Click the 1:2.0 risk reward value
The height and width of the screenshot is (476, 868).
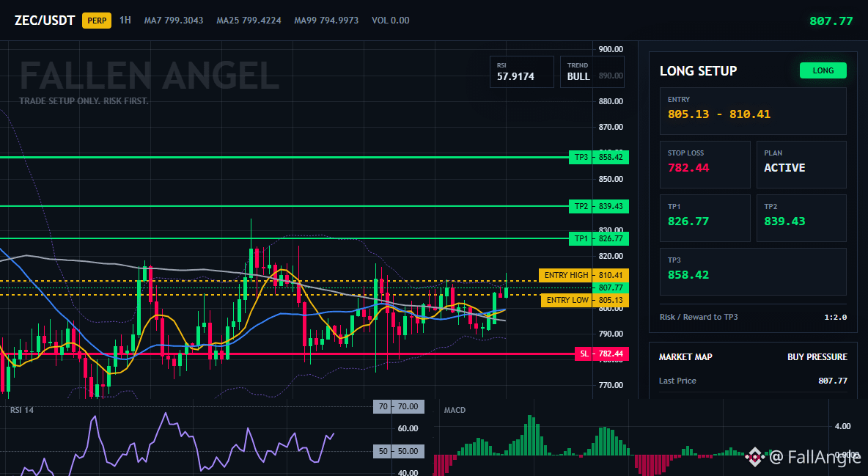835,317
